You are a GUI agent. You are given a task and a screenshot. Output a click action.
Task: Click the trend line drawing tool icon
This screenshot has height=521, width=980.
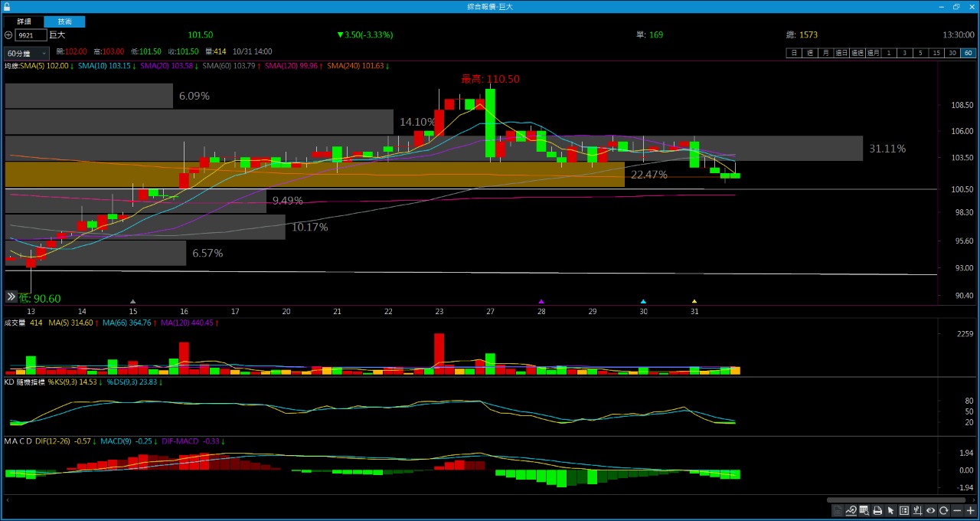851,511
